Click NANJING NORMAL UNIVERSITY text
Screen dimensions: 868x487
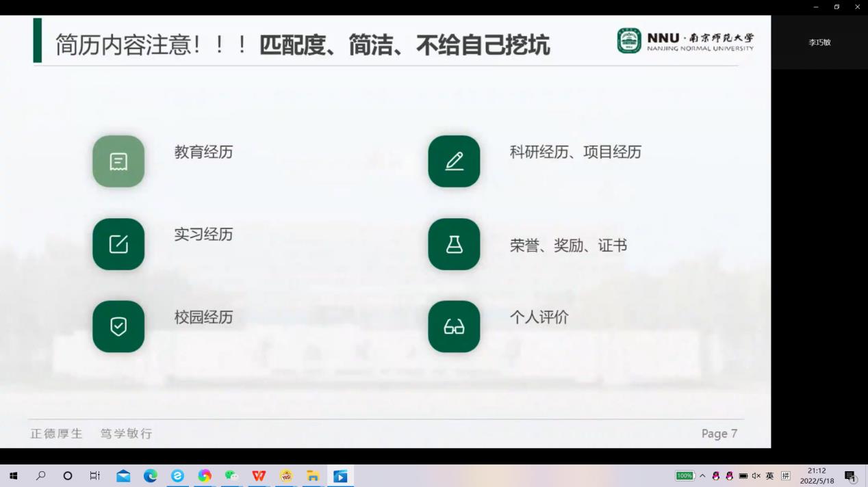pos(700,49)
